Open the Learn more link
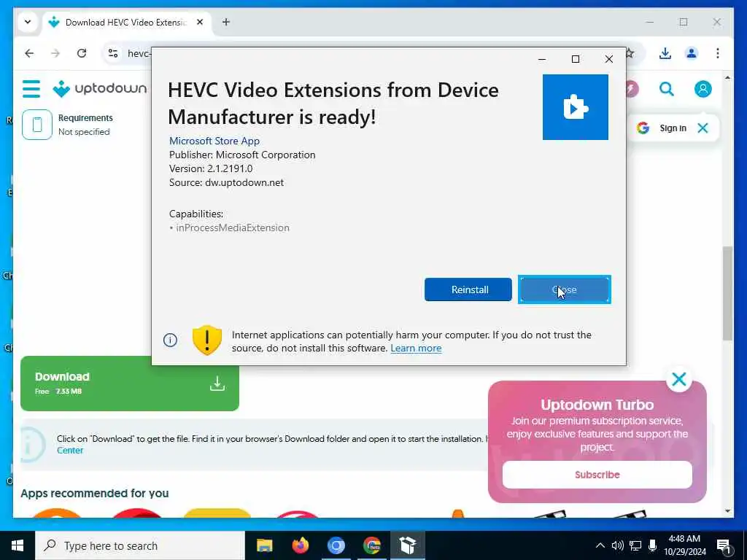This screenshot has height=560, width=747. 416,348
